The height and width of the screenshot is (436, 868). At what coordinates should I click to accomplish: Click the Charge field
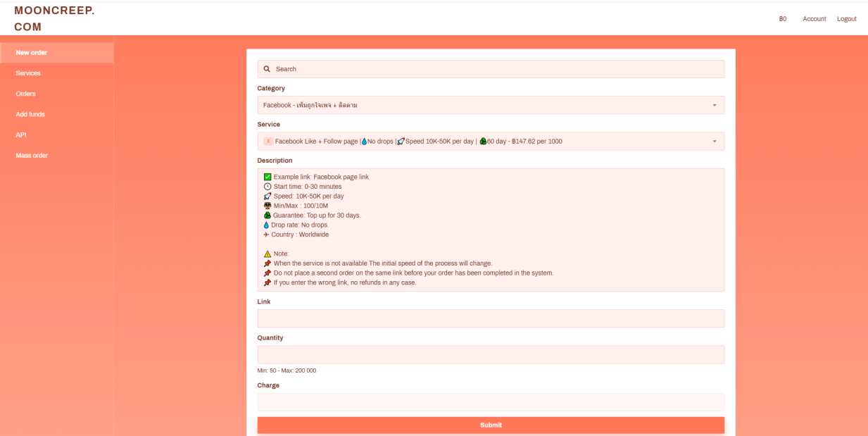[x=491, y=402]
